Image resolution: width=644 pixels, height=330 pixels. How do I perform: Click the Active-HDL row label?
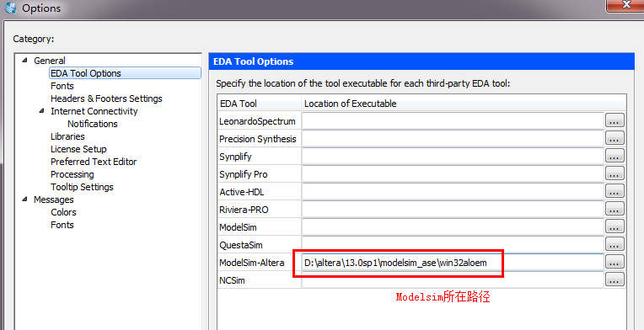click(x=242, y=192)
